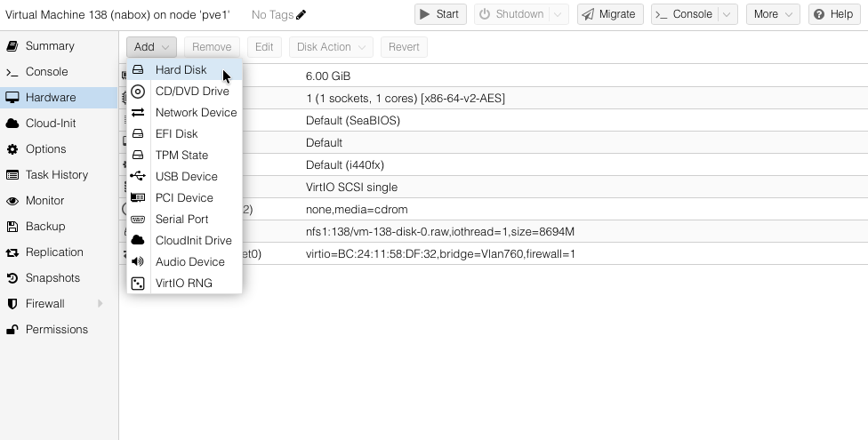Click the Replication arrows icon in sidebar
868x440 pixels.
(x=12, y=252)
